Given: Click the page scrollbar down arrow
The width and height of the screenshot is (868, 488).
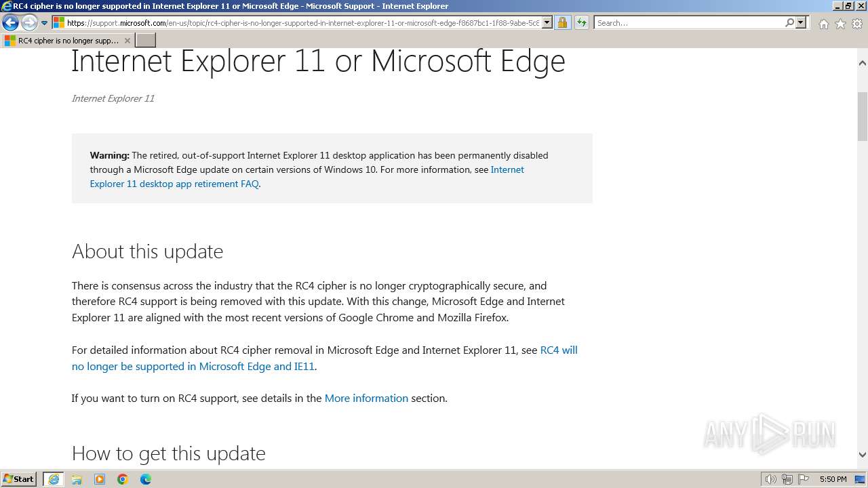Looking at the screenshot, I should (862, 455).
